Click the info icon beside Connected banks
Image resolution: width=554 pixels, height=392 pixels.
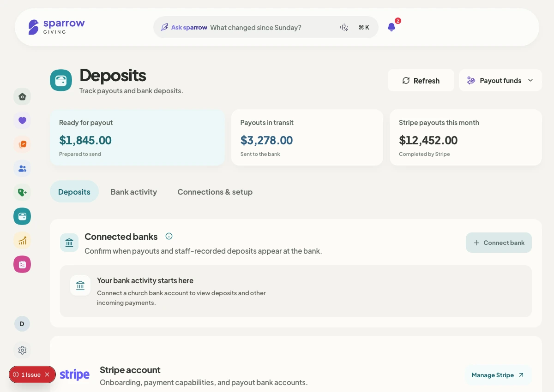pos(169,236)
